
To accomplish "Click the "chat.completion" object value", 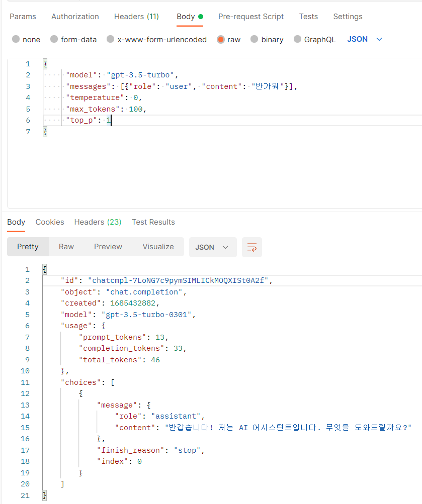I will (144, 292).
